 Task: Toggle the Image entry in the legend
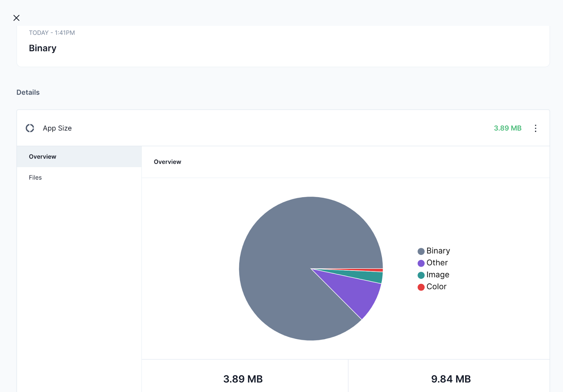(x=437, y=275)
